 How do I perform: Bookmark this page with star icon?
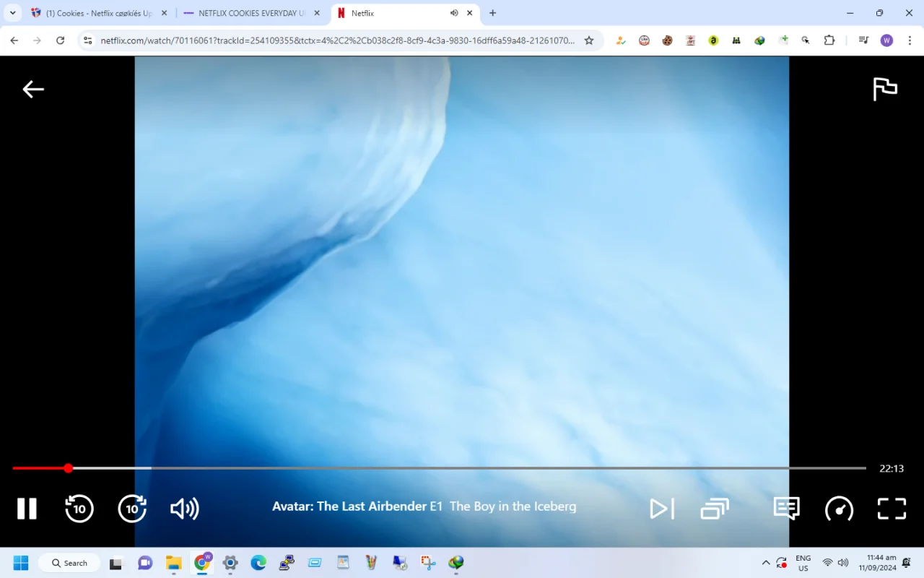click(589, 40)
